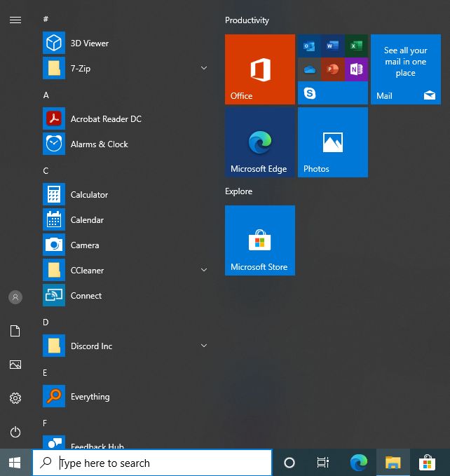Viewport: 450px width, 476px height.
Task: Open the Connect app
Action: 86,296
